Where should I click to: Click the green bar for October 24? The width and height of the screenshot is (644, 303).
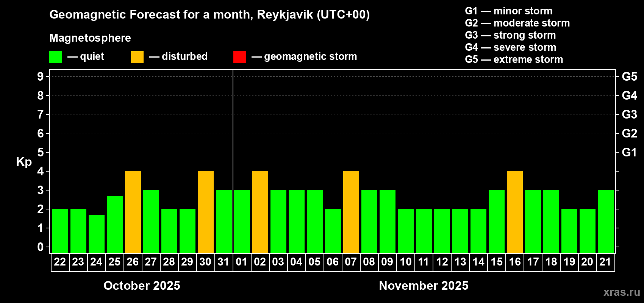97,234
